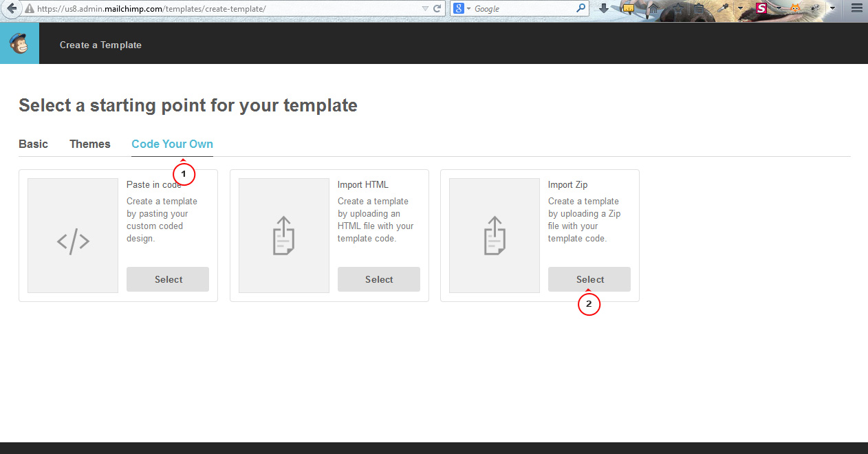Open the Firefox hamburger menu

856,8
